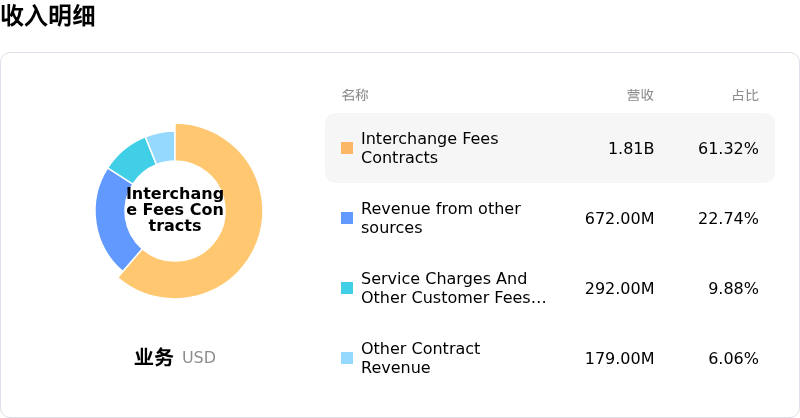Select the blue donut chart segment

110,218
